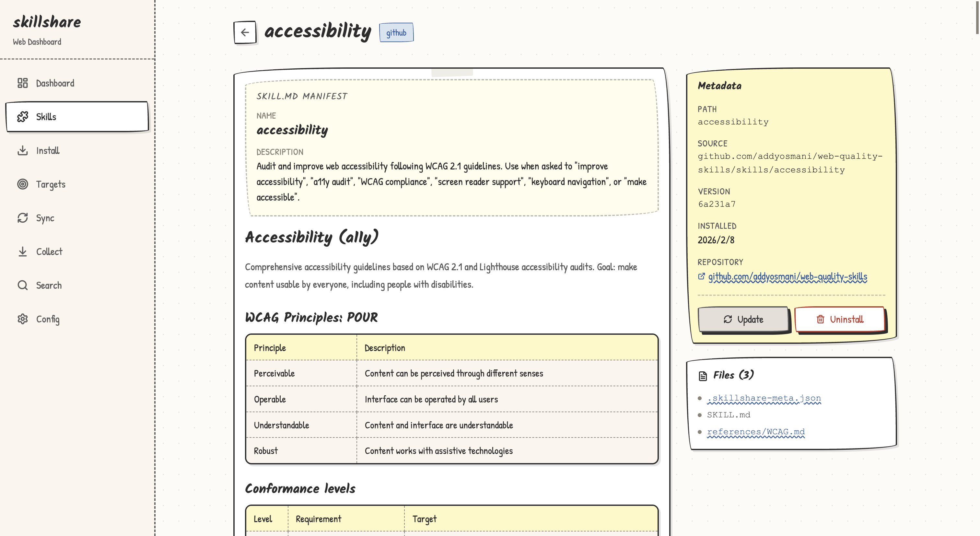Click the Skills puzzle-piece icon
This screenshot has height=536, width=980.
[x=23, y=117]
